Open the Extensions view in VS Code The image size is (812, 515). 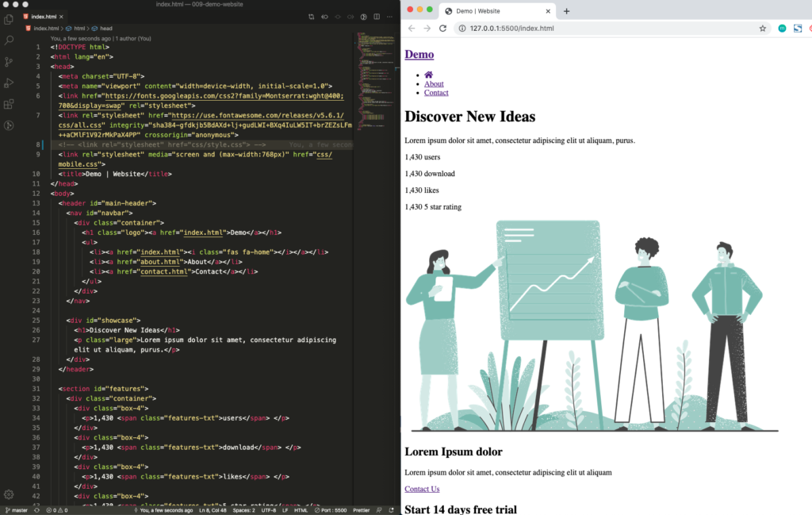pos(9,104)
